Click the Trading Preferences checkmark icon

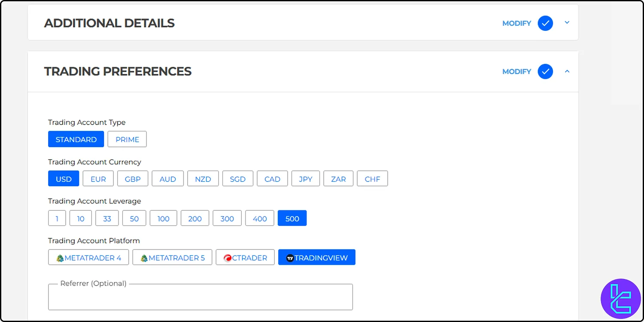tap(545, 71)
